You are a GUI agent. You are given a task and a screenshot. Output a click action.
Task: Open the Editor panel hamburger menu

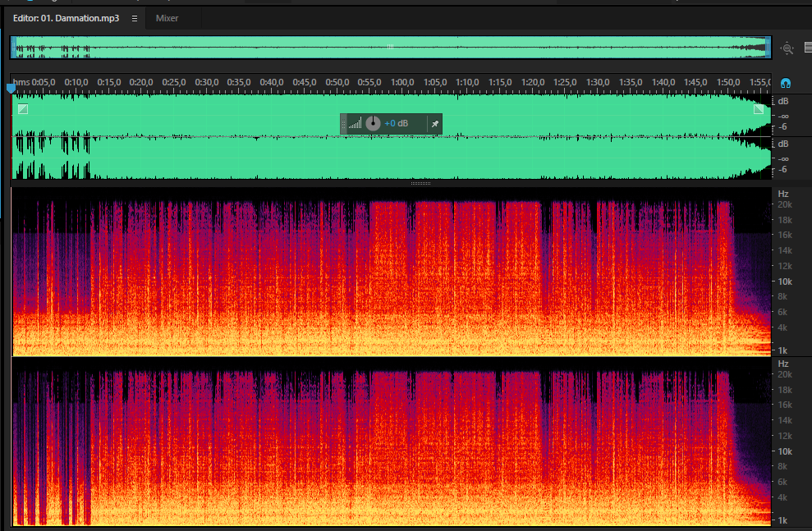[x=135, y=18]
